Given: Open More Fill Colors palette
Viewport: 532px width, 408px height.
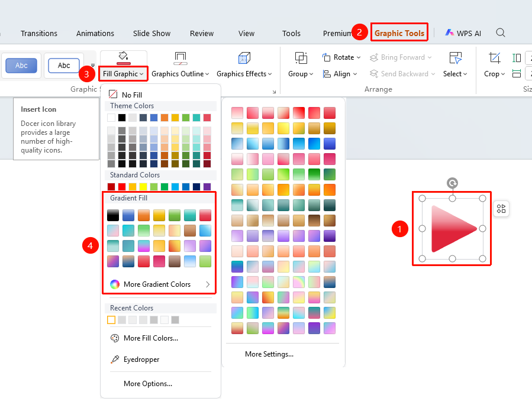Looking at the screenshot, I should pos(144,338).
